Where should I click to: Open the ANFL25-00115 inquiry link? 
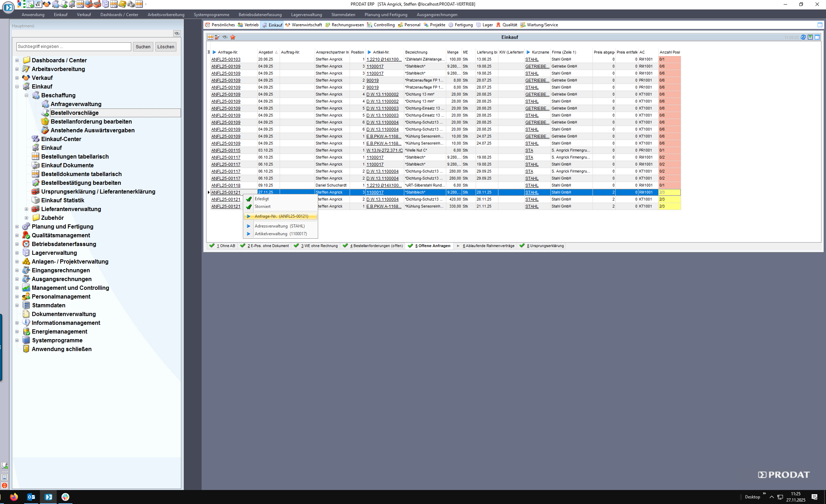[x=226, y=150]
